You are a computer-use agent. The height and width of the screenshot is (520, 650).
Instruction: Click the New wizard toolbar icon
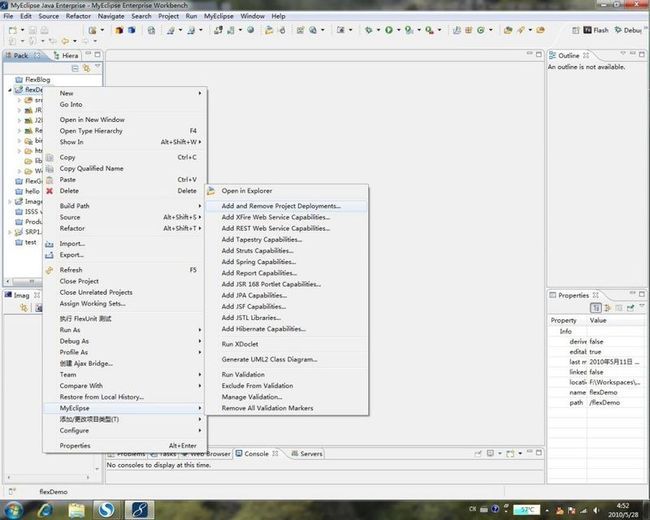[13, 30]
